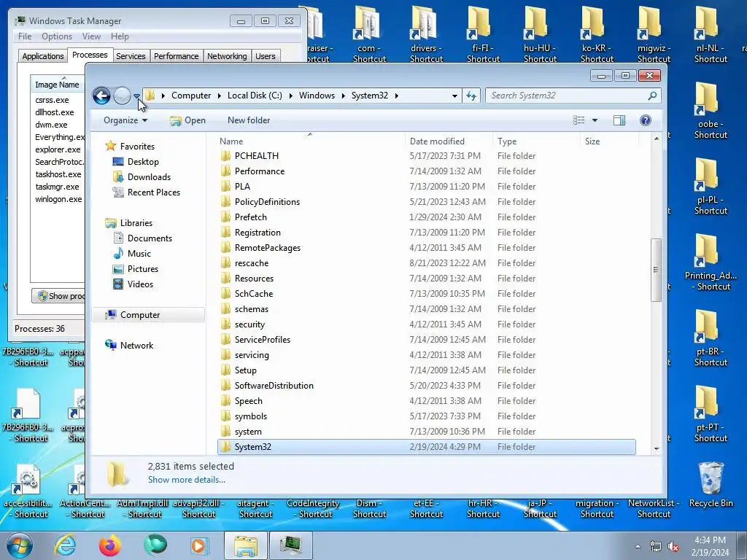Viewport: 747px width, 560px height.
Task: Click the Open button in Explorer toolbar
Action: [188, 120]
